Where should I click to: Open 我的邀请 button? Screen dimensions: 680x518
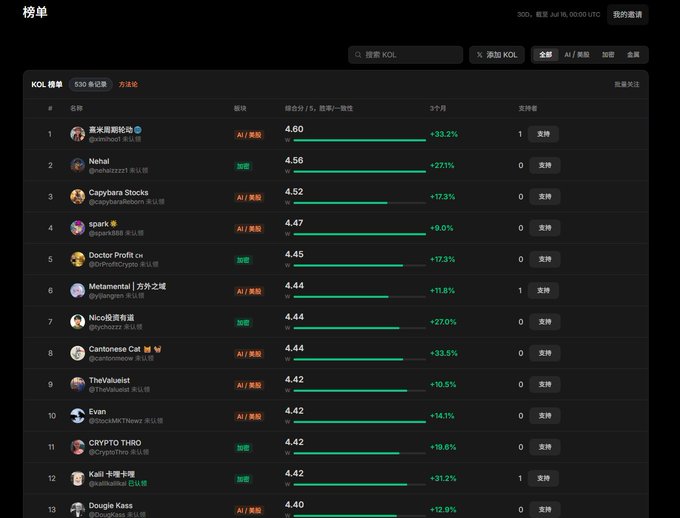[x=628, y=15]
